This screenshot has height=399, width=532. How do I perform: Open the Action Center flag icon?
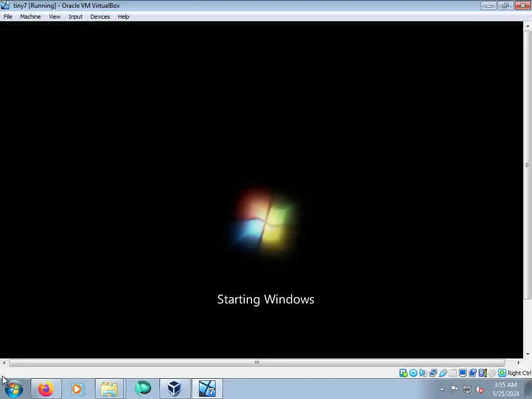454,389
